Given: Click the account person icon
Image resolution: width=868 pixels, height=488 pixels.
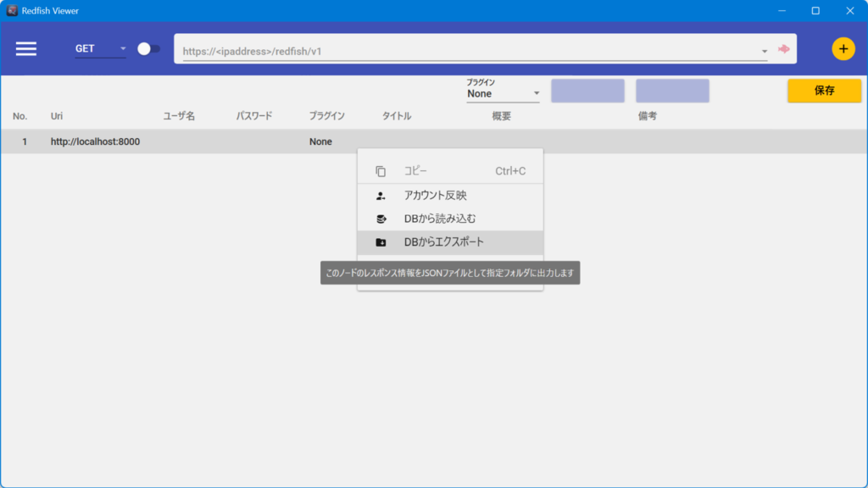Looking at the screenshot, I should 381,196.
